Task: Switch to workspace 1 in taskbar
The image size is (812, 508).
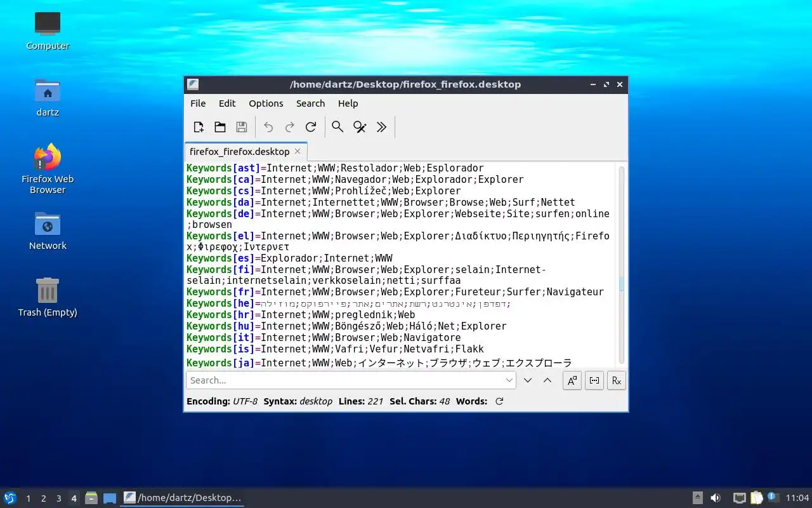Action: tap(28, 498)
